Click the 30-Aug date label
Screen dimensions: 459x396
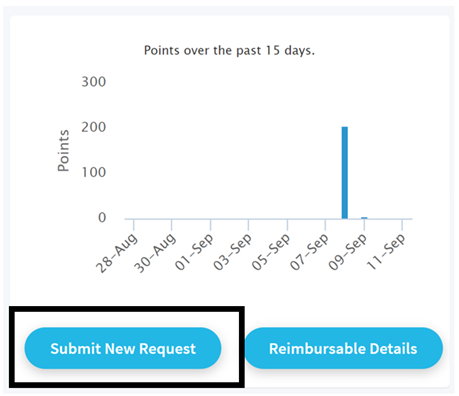(155, 253)
